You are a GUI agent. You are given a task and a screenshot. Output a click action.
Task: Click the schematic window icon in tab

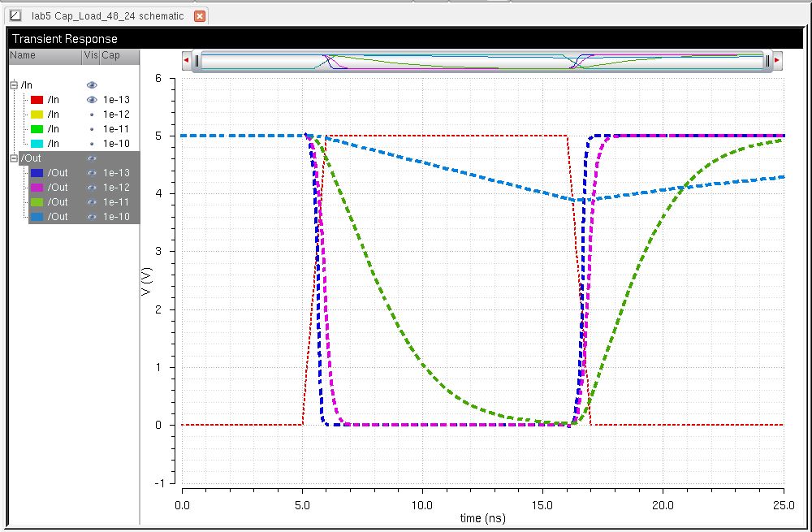[x=15, y=16]
